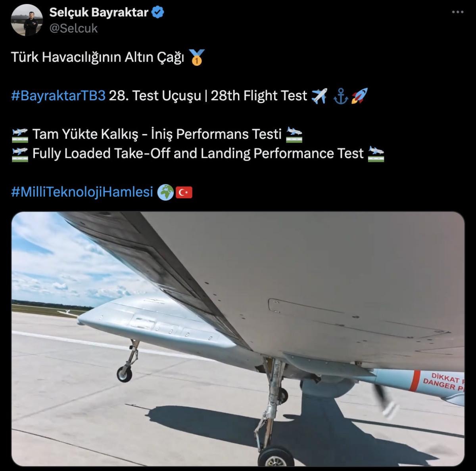Click landing emoji after Performans Testi
Screen dimensions: 476x471
coord(294,134)
